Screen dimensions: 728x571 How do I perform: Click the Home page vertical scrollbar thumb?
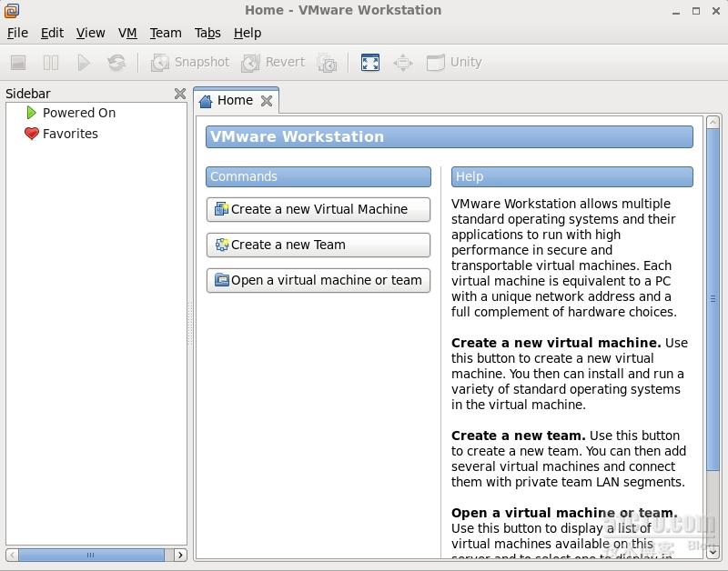[713, 300]
